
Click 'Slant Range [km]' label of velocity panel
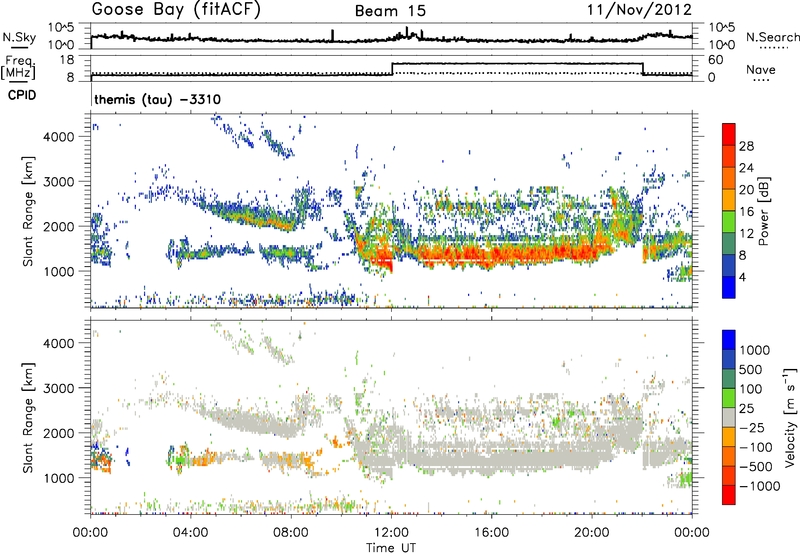point(28,417)
